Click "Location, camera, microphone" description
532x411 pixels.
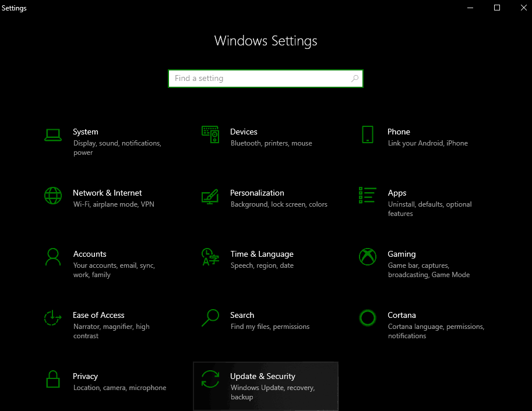120,388
